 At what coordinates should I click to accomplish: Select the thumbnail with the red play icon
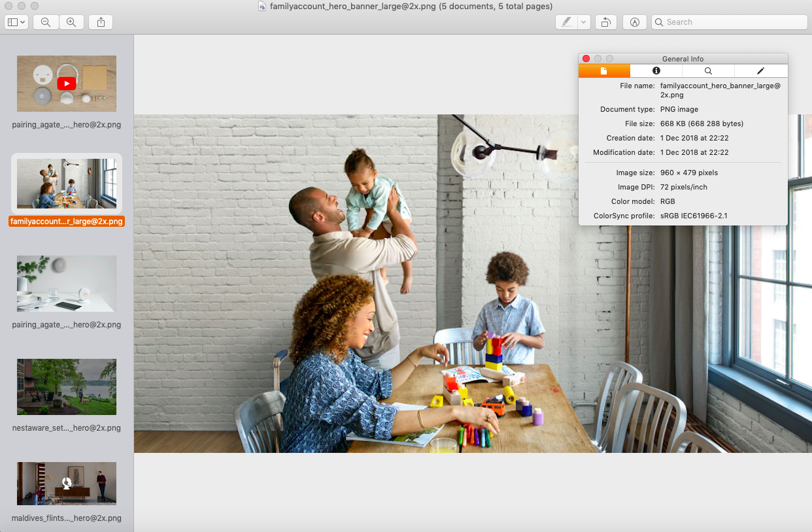tap(67, 84)
